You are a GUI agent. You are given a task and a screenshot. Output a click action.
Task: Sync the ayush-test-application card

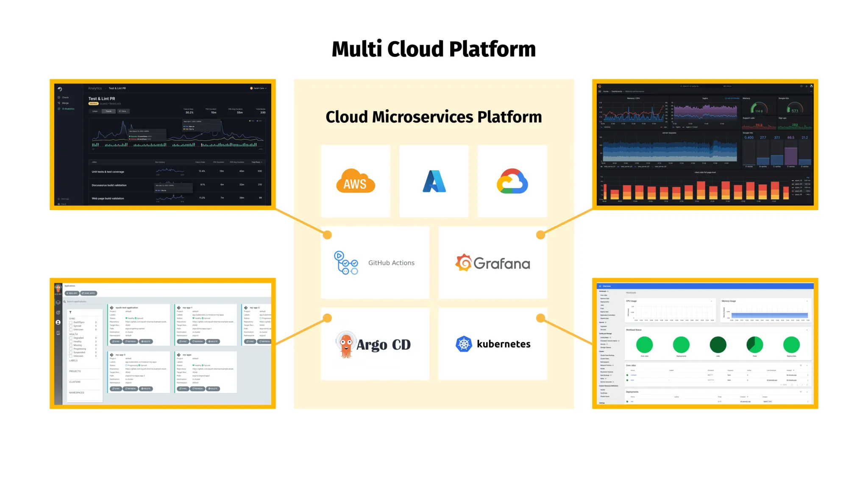pyautogui.click(x=116, y=341)
